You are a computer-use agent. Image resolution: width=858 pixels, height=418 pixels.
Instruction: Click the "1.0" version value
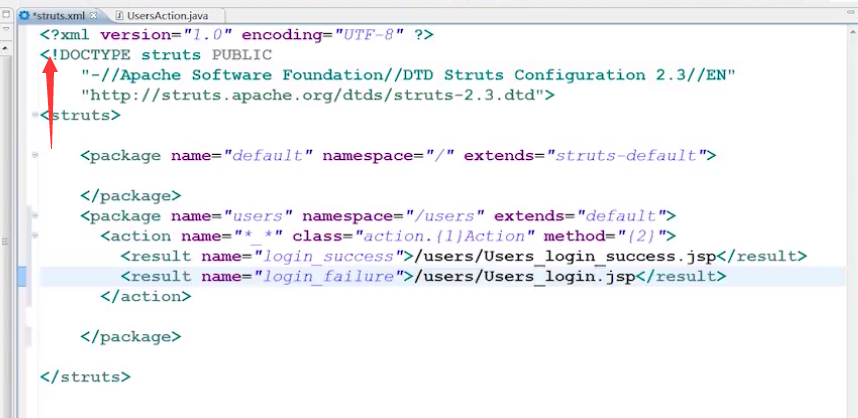tap(207, 34)
